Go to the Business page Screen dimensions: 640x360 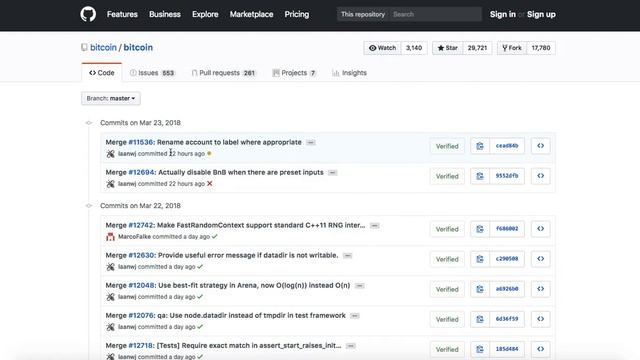pos(164,14)
